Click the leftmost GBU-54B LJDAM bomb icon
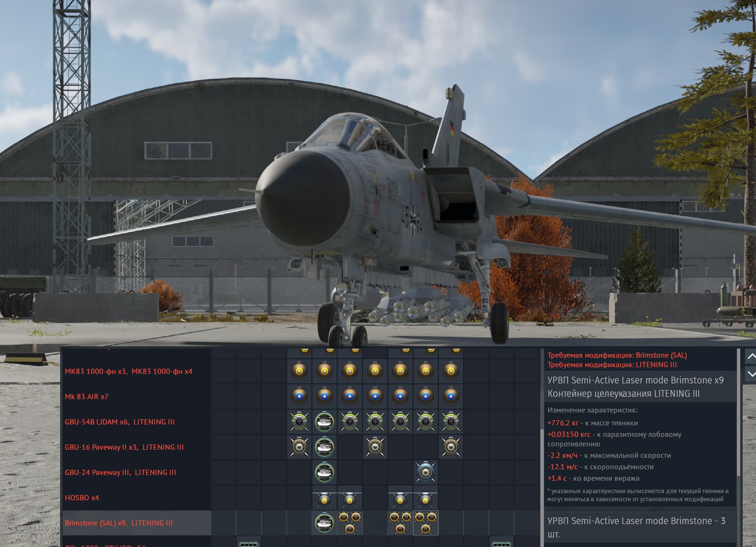This screenshot has height=547, width=756. tap(299, 422)
